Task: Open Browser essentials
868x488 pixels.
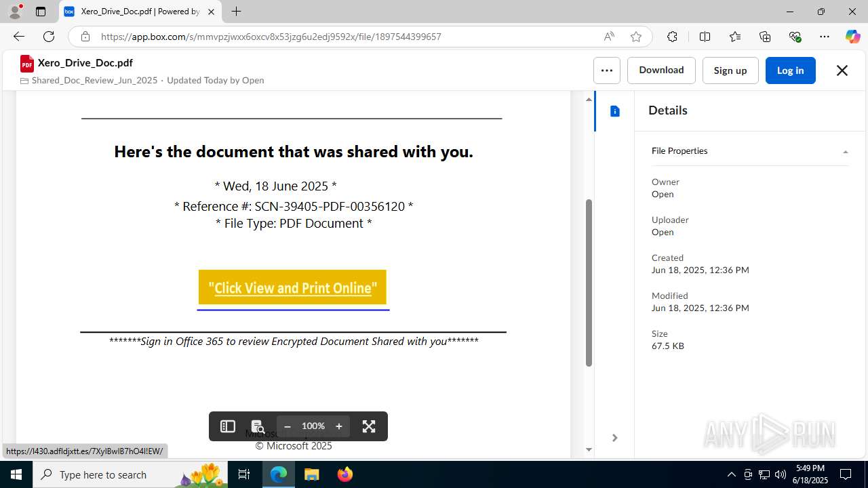Action: coord(795,37)
